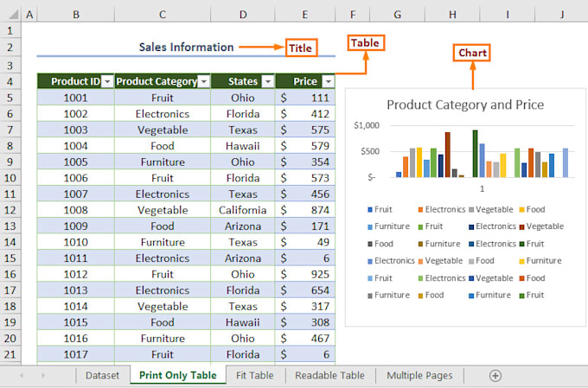
Task: Click first legend swatch for Fruit
Action: pyautogui.click(x=370, y=210)
